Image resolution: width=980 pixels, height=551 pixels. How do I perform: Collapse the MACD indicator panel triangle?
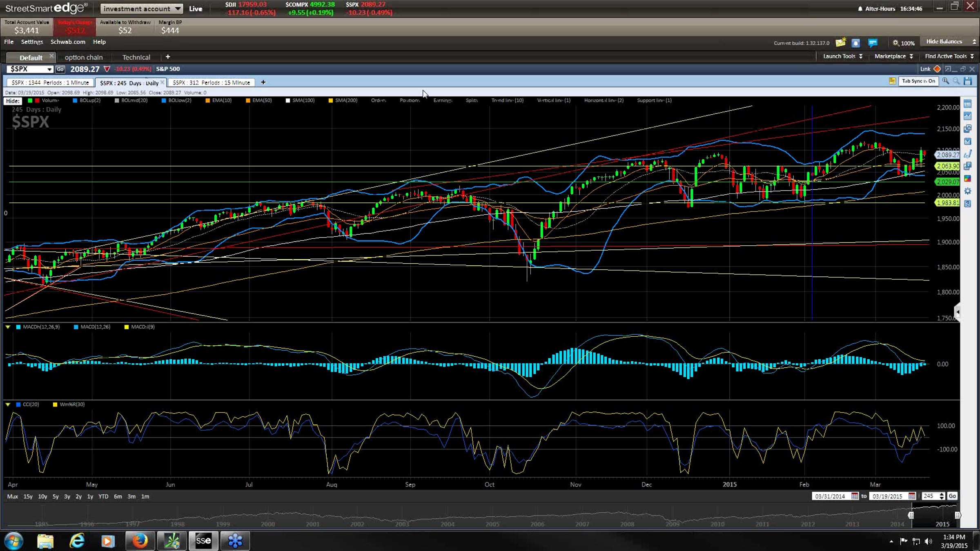(x=8, y=327)
